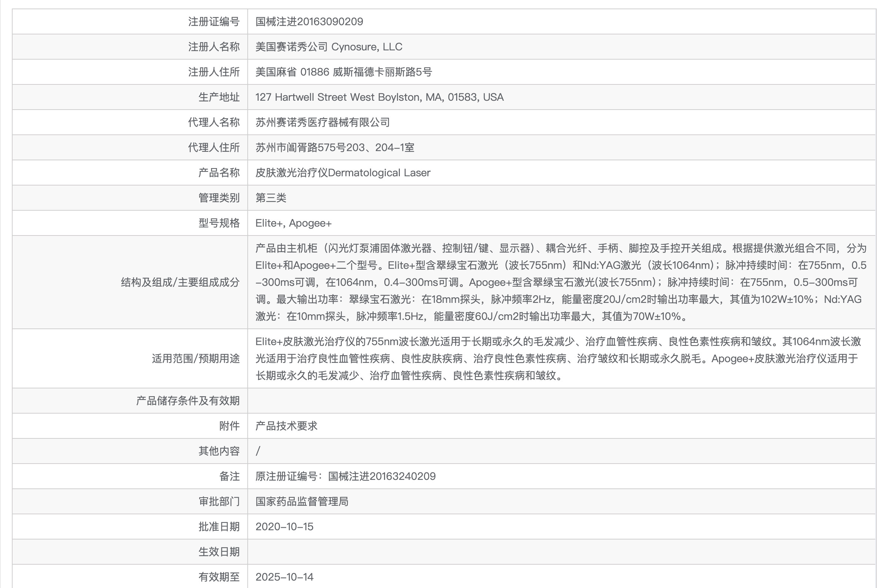Viewport: 879px width, 588px height.
Task: Click the 适用范围/预期用途 label
Action: pyautogui.click(x=195, y=359)
